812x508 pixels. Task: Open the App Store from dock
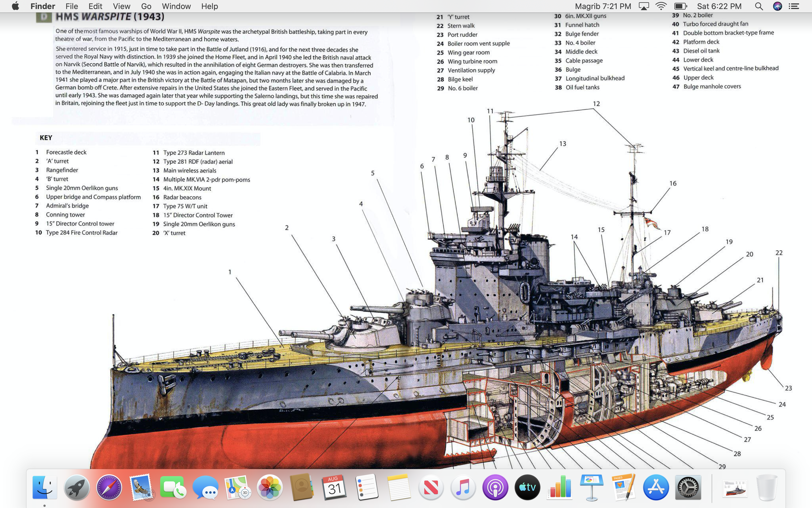pyautogui.click(x=656, y=487)
